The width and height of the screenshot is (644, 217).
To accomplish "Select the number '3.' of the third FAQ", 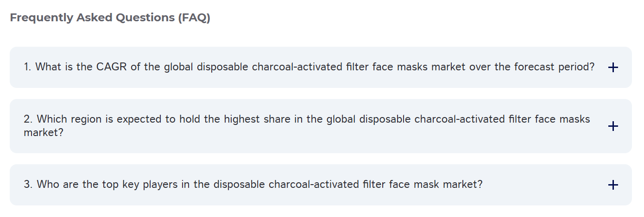I will (x=28, y=185).
